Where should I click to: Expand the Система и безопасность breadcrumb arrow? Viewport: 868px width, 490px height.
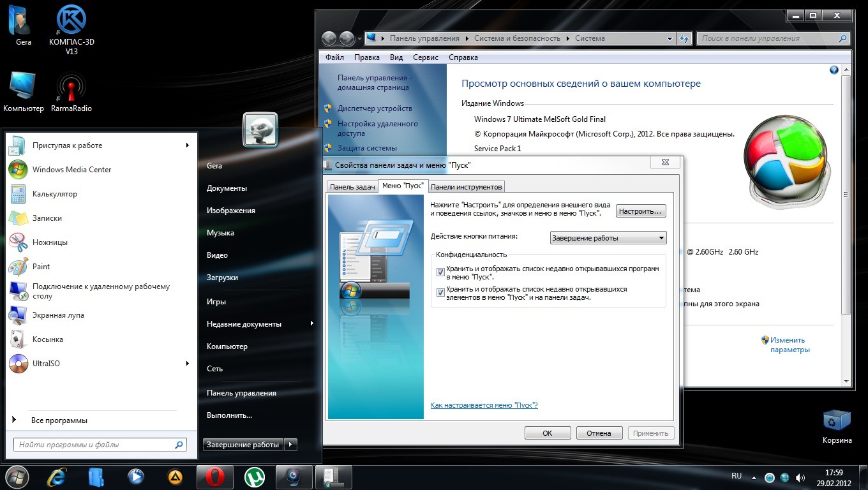coord(567,38)
